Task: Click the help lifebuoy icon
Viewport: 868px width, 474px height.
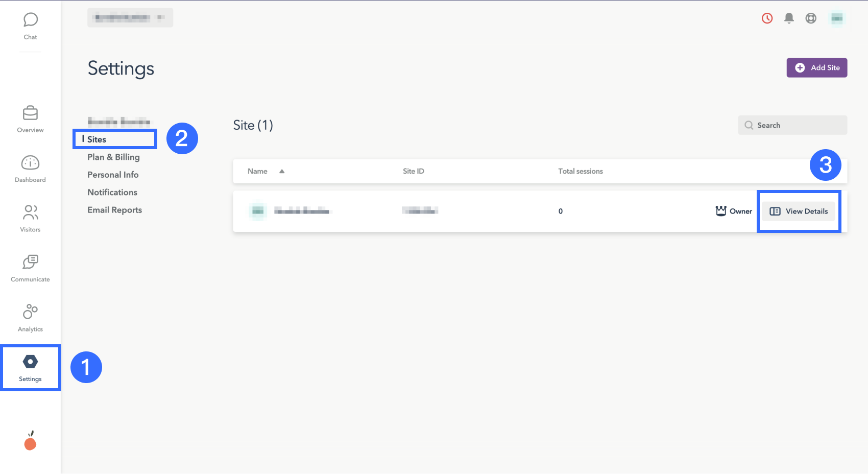Action: (x=811, y=18)
